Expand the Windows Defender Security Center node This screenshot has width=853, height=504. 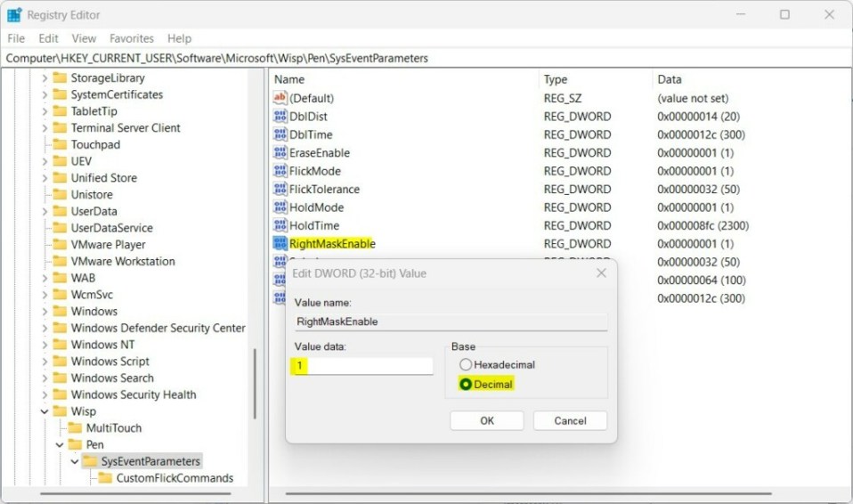point(45,329)
